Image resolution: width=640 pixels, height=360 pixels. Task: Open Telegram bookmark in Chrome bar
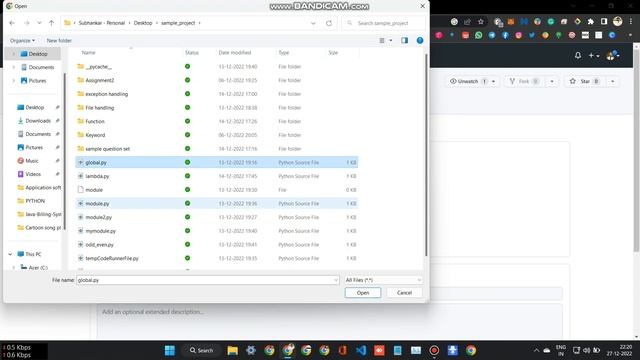pos(492,36)
